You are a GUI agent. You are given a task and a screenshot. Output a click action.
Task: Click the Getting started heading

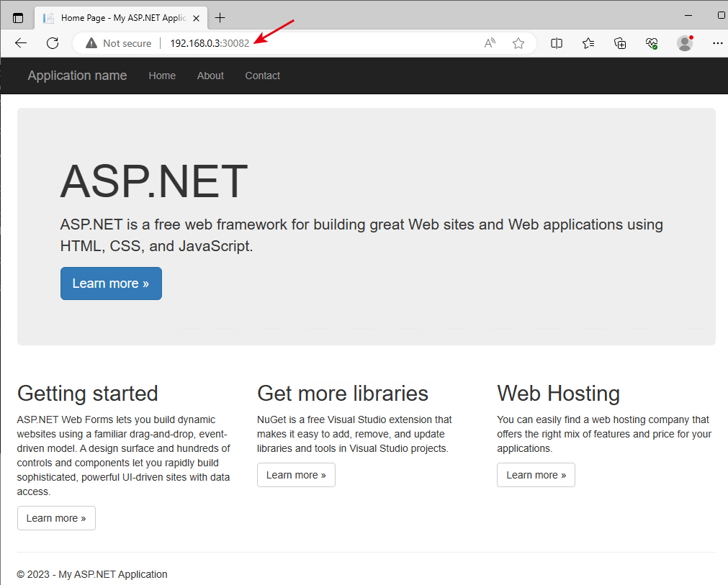[x=87, y=394]
